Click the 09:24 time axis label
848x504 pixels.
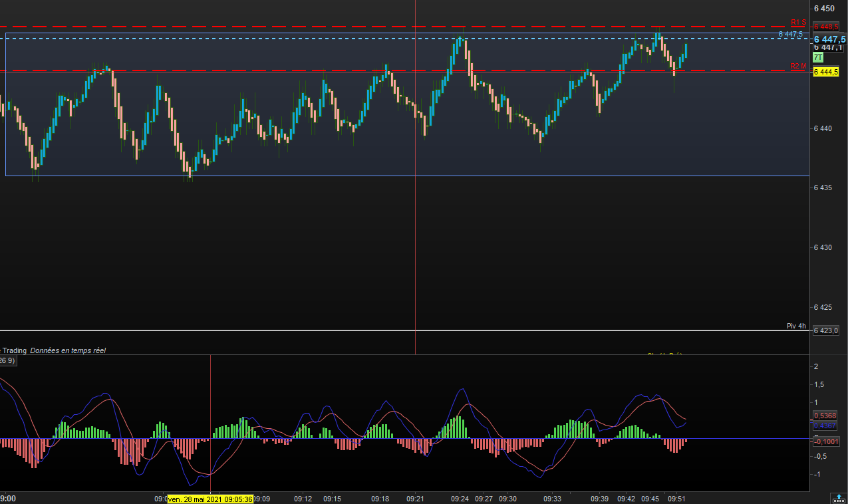pyautogui.click(x=460, y=499)
